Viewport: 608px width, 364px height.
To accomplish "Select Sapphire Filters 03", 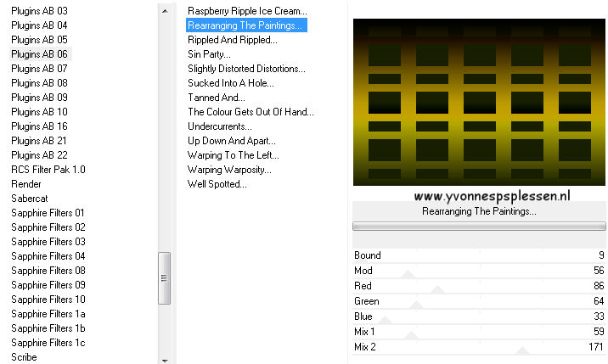I will coord(48,242).
